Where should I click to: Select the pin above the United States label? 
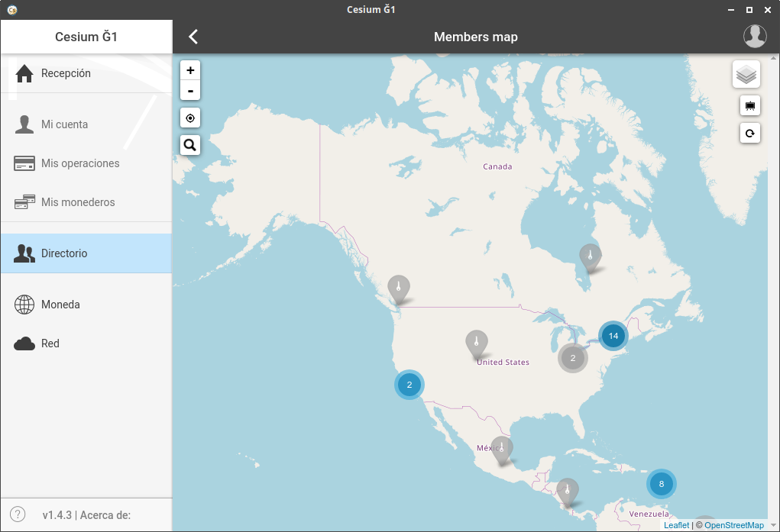(x=477, y=344)
